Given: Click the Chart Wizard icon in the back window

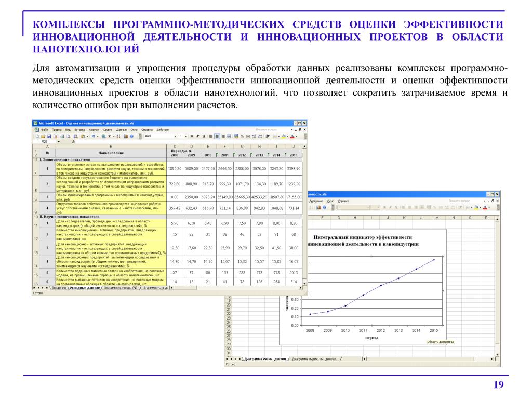Looking at the screenshot, I should coord(318,208).
